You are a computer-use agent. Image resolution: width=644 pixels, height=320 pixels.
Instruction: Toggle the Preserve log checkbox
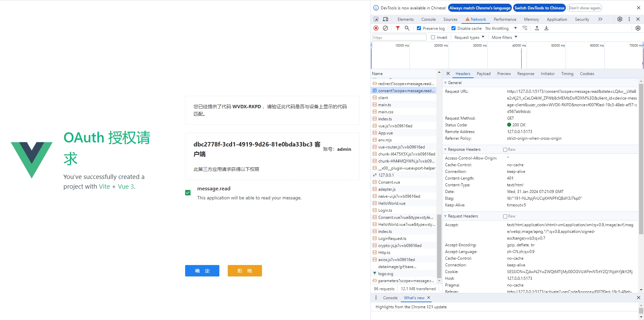(419, 28)
